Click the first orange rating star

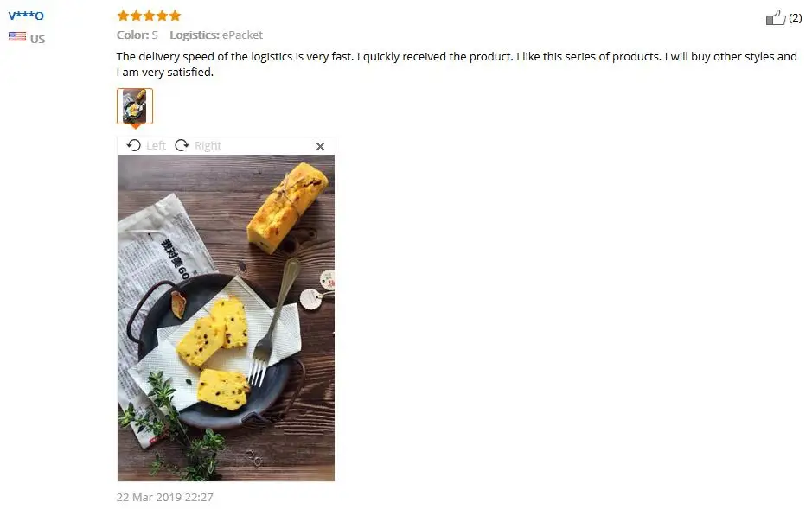pos(123,16)
